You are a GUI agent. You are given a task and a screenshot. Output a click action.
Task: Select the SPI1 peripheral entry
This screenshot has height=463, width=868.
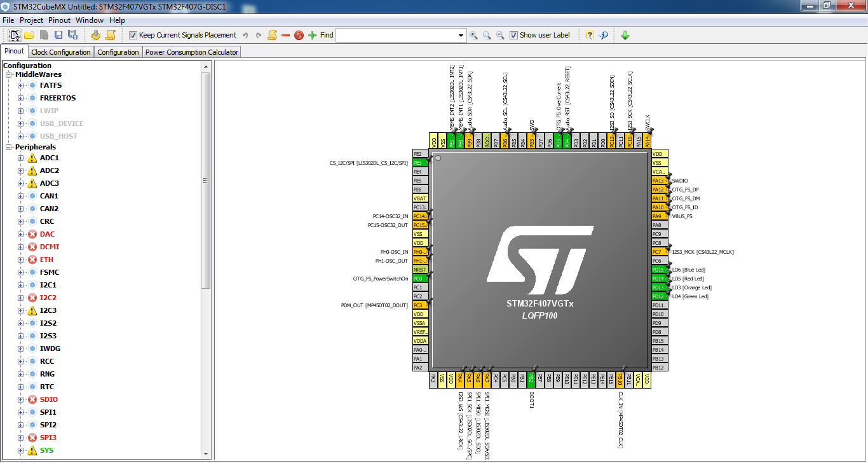click(x=48, y=412)
